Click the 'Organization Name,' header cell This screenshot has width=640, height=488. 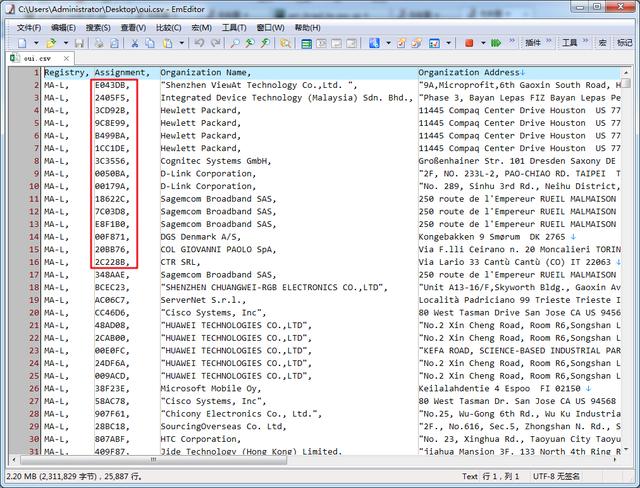coord(205,73)
